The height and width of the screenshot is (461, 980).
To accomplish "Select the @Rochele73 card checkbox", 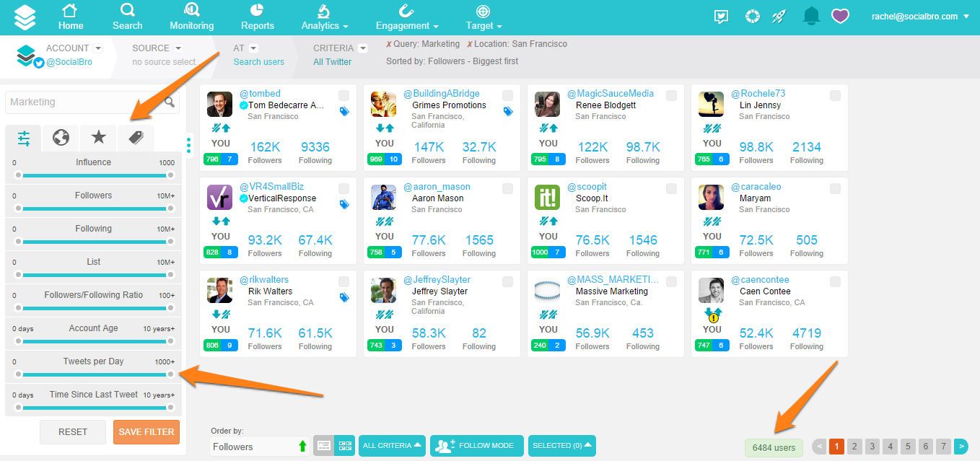I will [835, 95].
